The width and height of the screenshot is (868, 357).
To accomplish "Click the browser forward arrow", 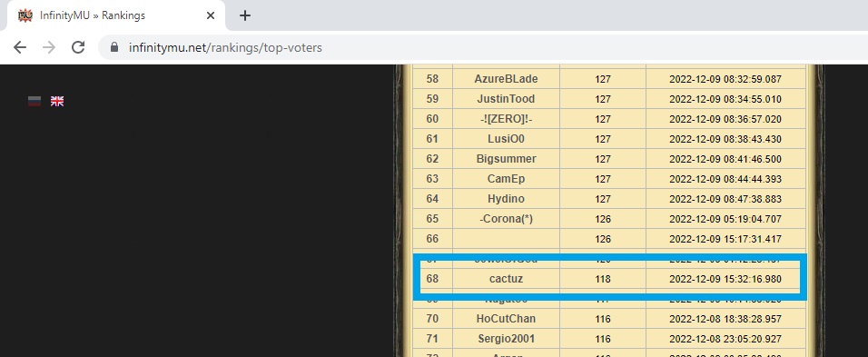I will coord(49,47).
